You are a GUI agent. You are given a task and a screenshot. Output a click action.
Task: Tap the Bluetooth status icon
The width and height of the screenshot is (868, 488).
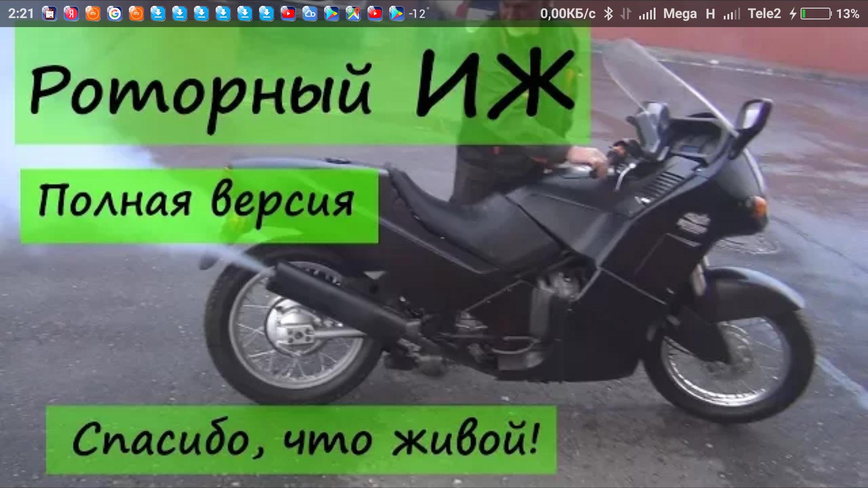click(609, 14)
